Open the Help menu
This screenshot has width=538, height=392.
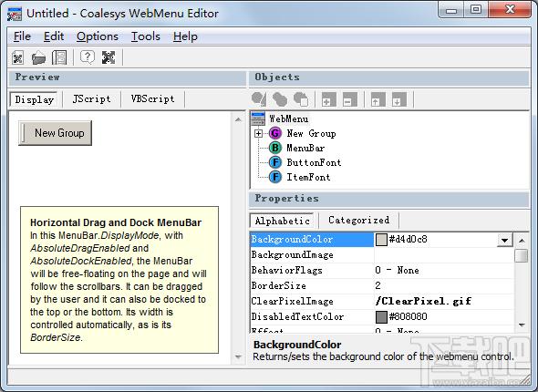pyautogui.click(x=185, y=36)
